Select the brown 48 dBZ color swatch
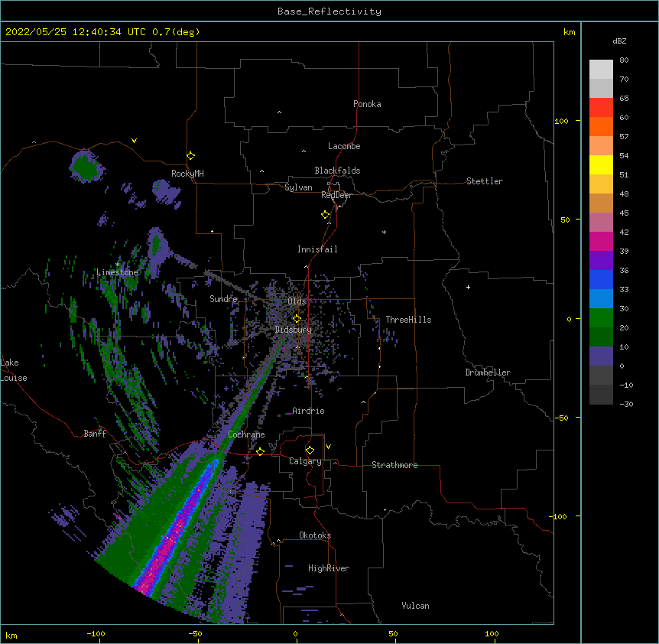This screenshot has height=644, width=659. point(601,203)
